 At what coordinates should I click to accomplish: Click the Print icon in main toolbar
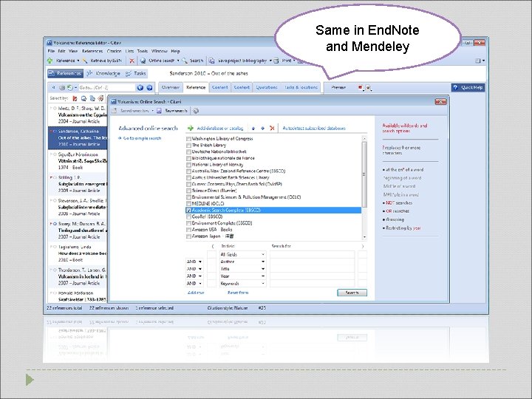tap(276, 61)
